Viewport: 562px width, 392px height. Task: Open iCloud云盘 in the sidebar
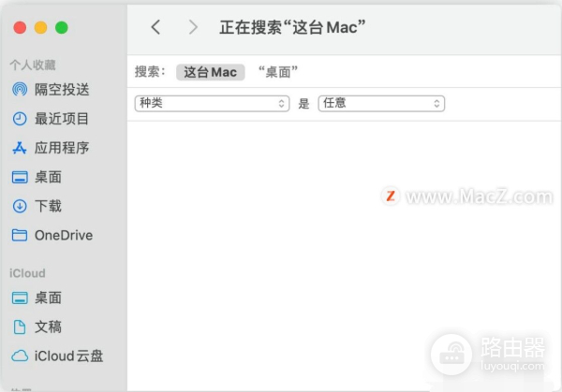(68, 356)
